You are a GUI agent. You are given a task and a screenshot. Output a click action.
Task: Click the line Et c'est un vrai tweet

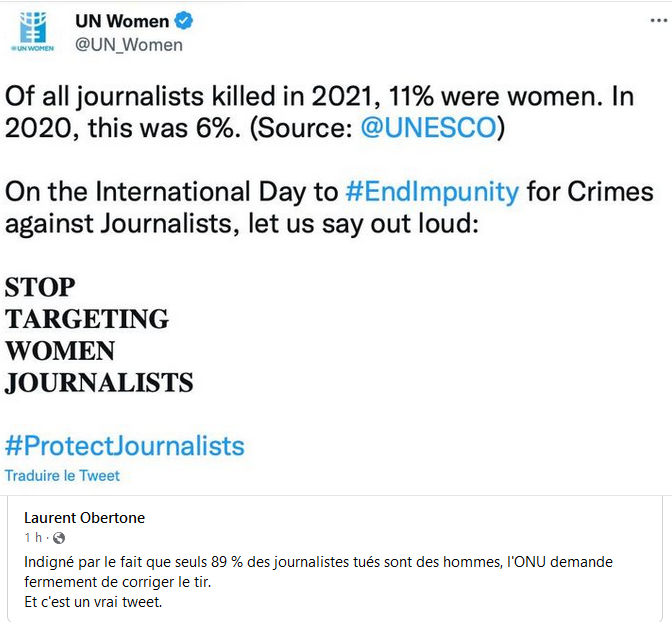[x=93, y=602]
